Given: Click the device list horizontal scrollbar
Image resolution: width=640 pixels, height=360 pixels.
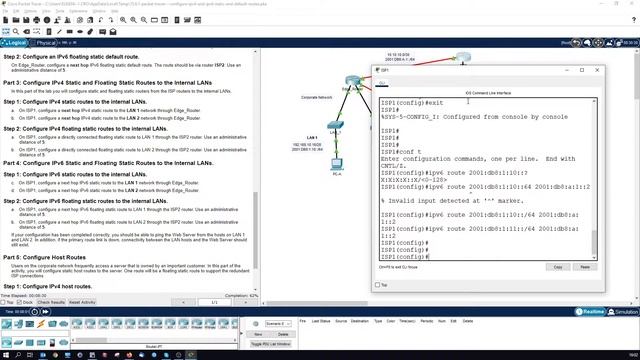Looking at the screenshot, I should pos(91,340).
